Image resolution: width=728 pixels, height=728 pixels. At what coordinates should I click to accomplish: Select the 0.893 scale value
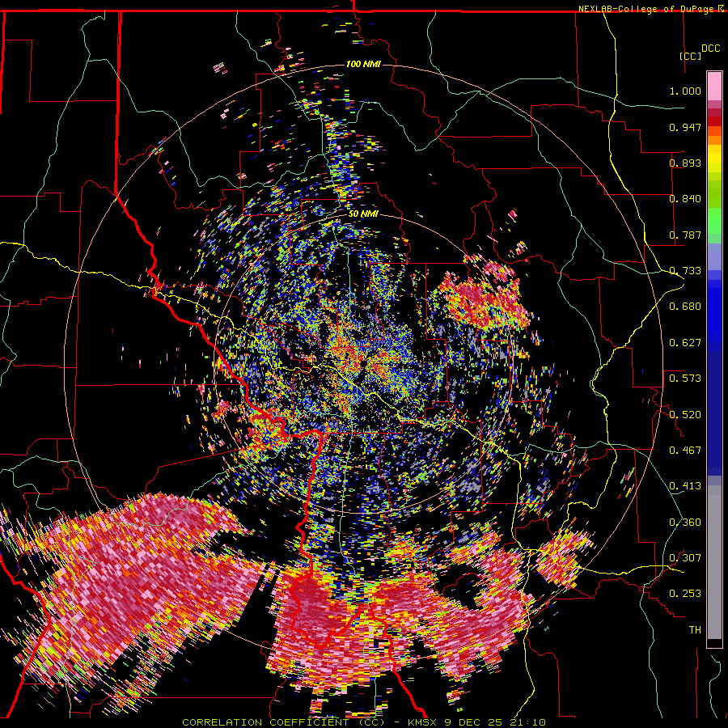coord(685,163)
